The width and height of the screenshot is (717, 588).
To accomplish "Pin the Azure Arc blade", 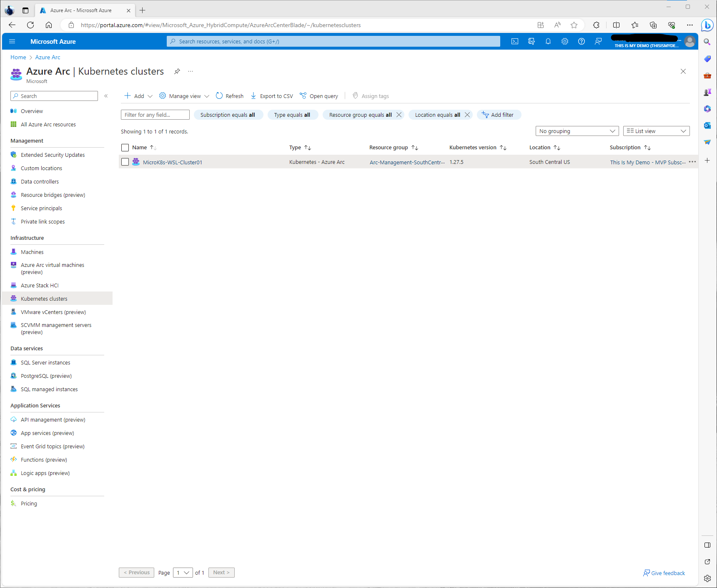I will [177, 71].
